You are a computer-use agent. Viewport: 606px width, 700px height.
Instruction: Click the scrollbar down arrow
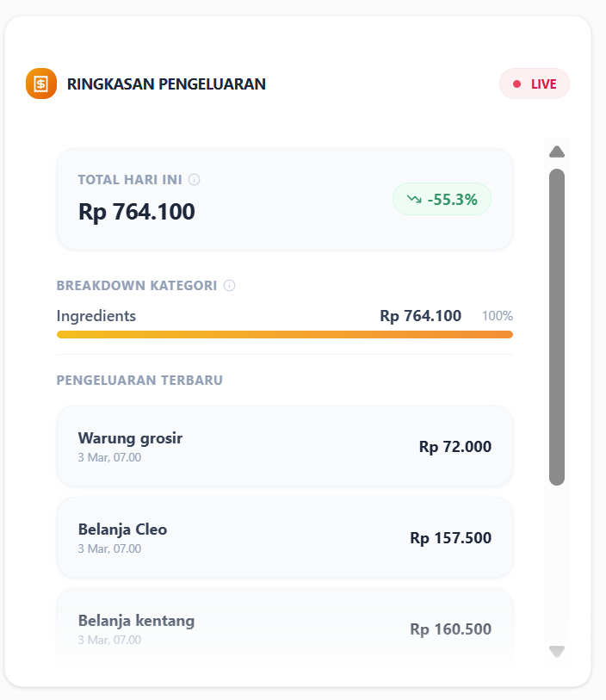coord(557,651)
